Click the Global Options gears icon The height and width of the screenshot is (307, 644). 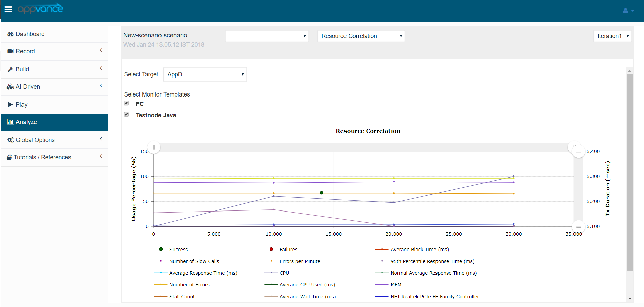[x=10, y=140]
